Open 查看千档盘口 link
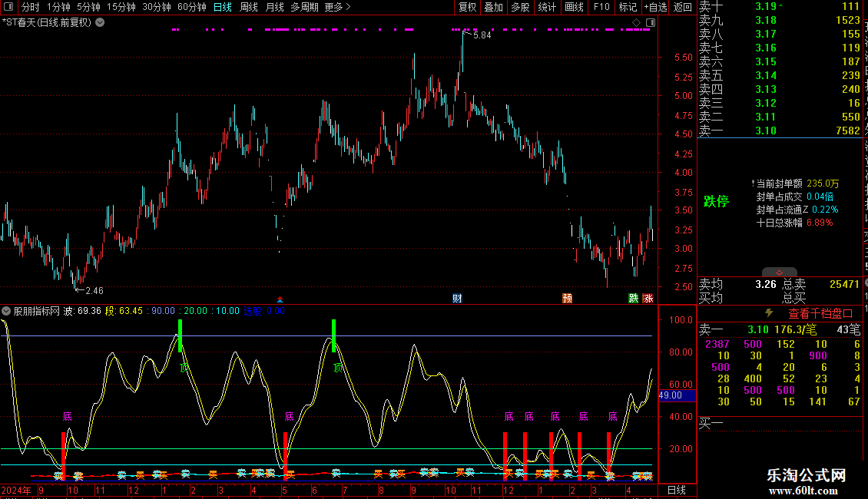Screen dimensions: 868x499 click(820, 314)
